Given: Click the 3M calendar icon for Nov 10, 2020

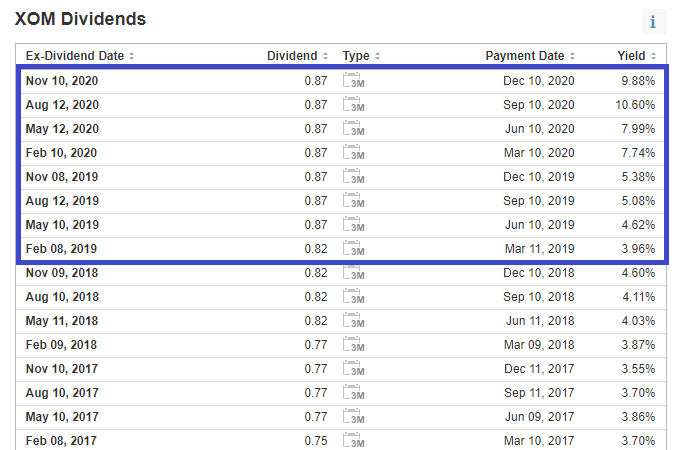Looking at the screenshot, I should (x=354, y=81).
